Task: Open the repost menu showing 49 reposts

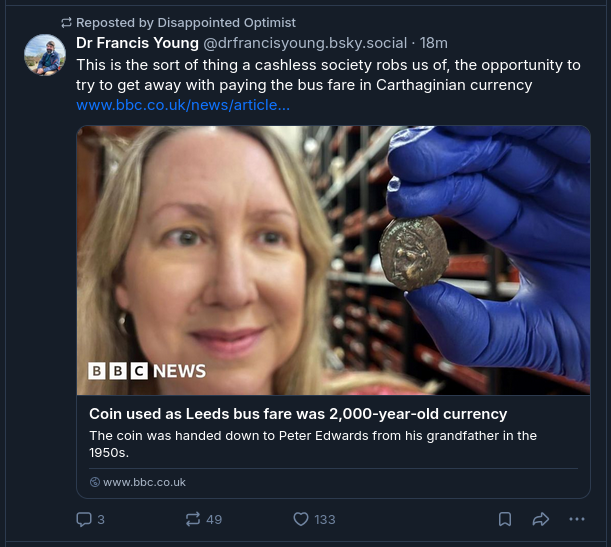Action: point(194,519)
